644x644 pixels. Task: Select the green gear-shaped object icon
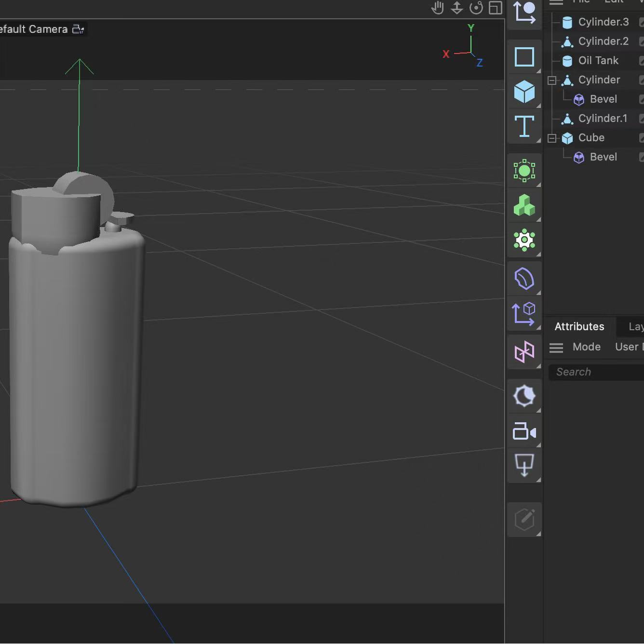point(524,240)
